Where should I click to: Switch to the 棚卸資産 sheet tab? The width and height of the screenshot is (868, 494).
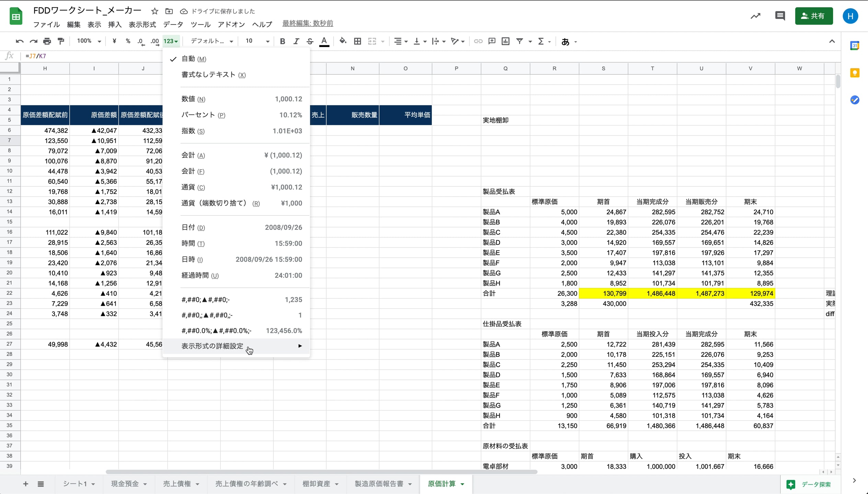point(316,484)
